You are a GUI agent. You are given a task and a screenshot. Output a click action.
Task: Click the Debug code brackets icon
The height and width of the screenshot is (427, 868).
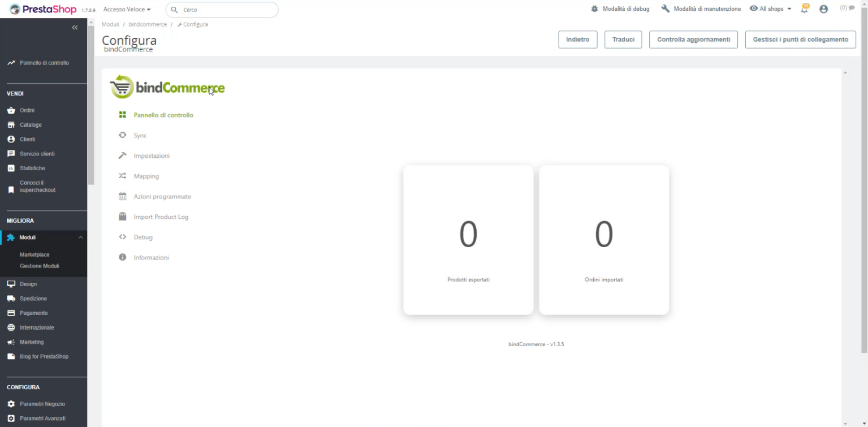(x=122, y=237)
